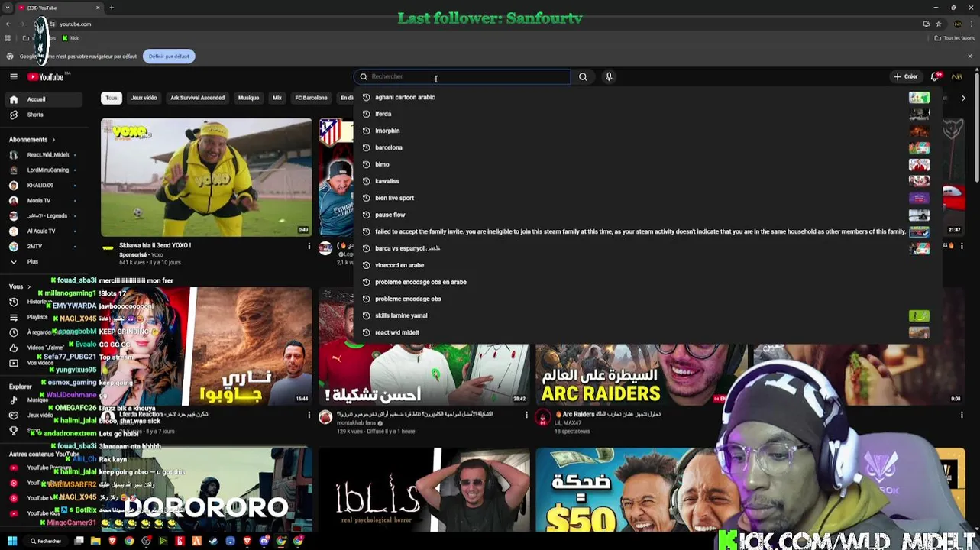This screenshot has height=550, width=980.
Task: Open the Kick bookmark
Action: (x=71, y=38)
